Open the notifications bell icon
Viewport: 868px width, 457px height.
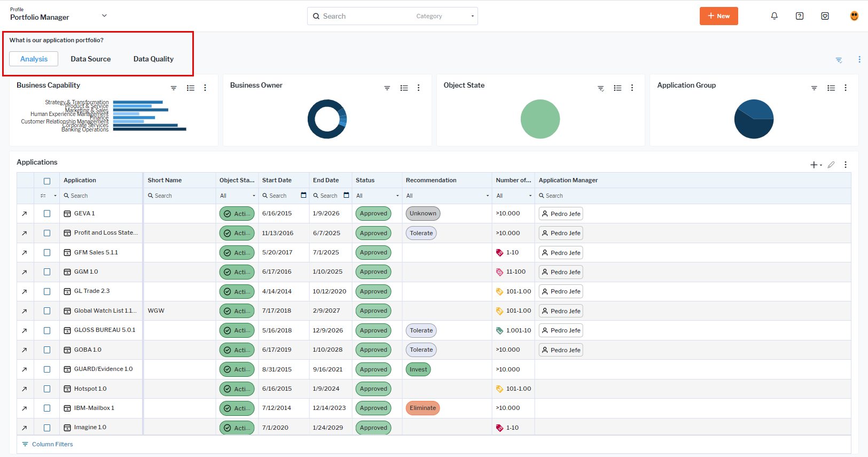click(774, 16)
